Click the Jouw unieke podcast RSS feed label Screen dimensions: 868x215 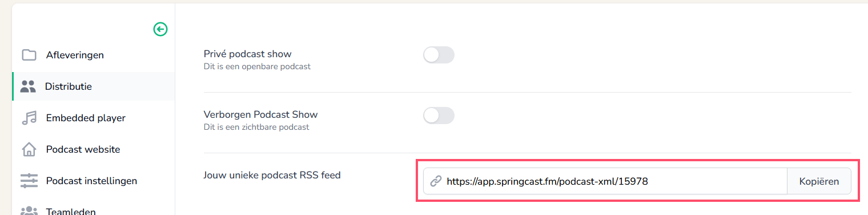click(x=272, y=175)
